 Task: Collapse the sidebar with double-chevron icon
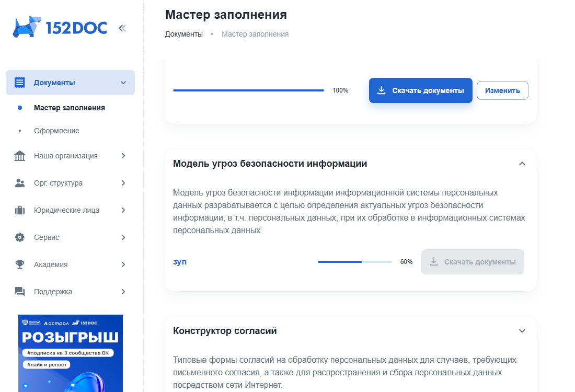click(x=122, y=28)
